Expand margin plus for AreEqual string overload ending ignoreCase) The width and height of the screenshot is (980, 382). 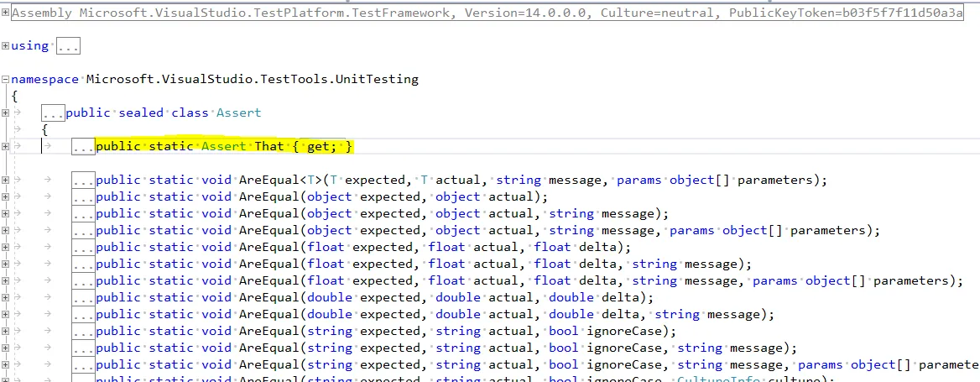click(5, 331)
